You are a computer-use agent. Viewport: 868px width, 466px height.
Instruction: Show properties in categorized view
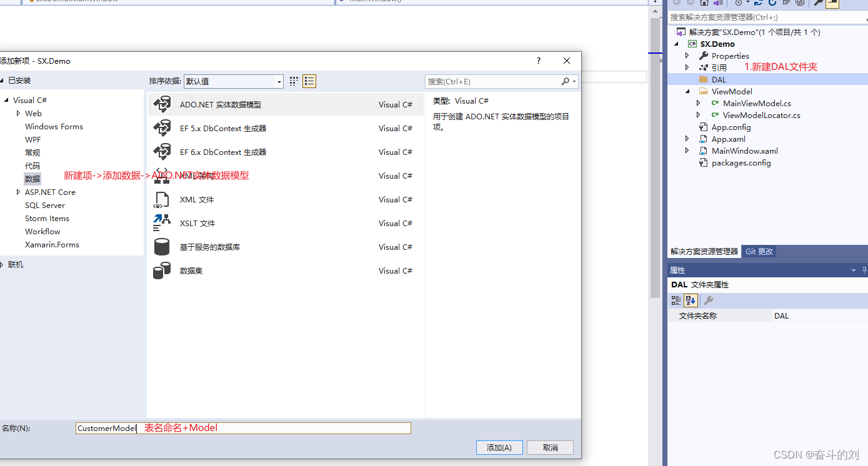676,300
